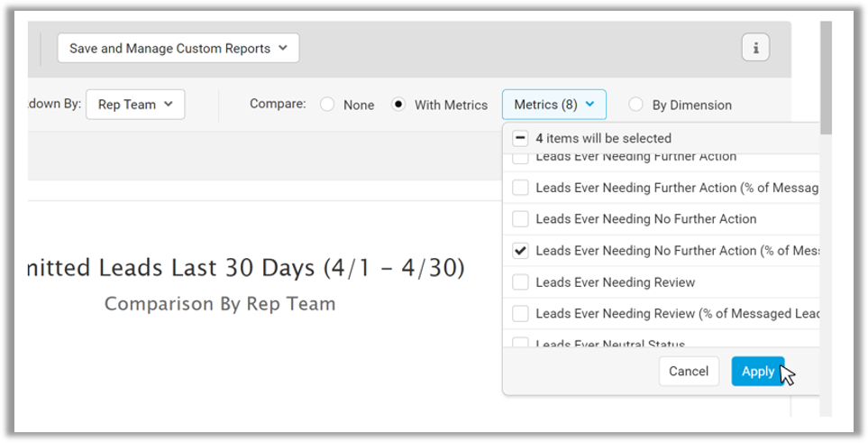Select the None compare radio button
The width and height of the screenshot is (868, 443).
pyautogui.click(x=327, y=105)
